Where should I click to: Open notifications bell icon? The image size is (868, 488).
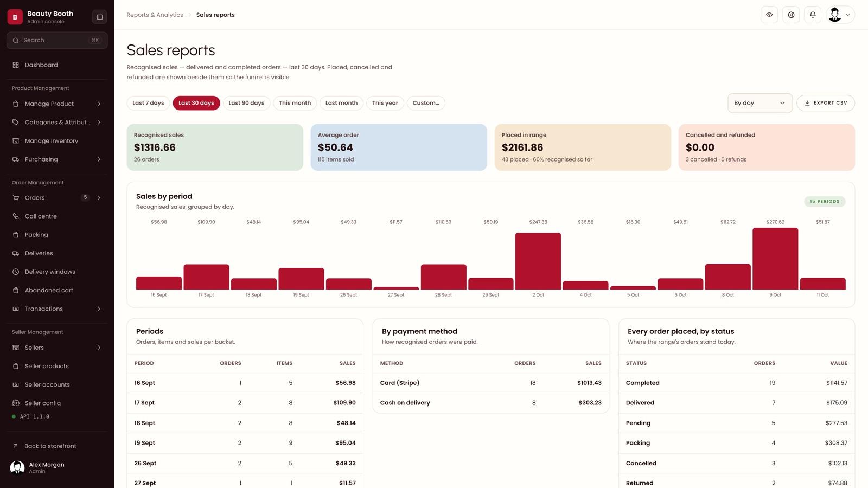pos(813,15)
